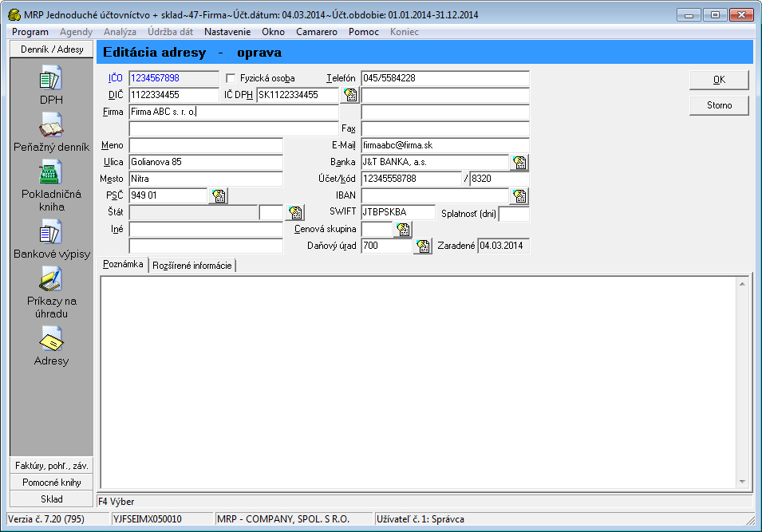
Task: Click the Poznámka scrollbar down arrow
Action: [x=742, y=481]
